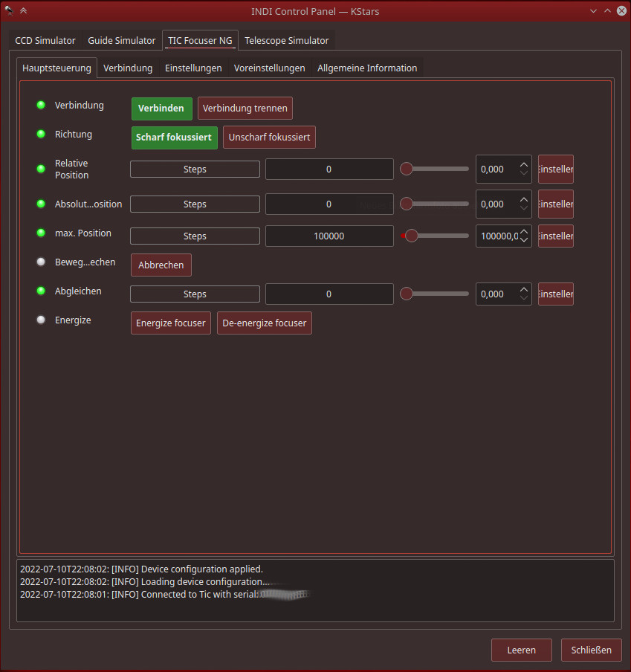The height and width of the screenshot is (672, 631).
Task: Toggle the Verbinden connect button
Action: point(161,109)
